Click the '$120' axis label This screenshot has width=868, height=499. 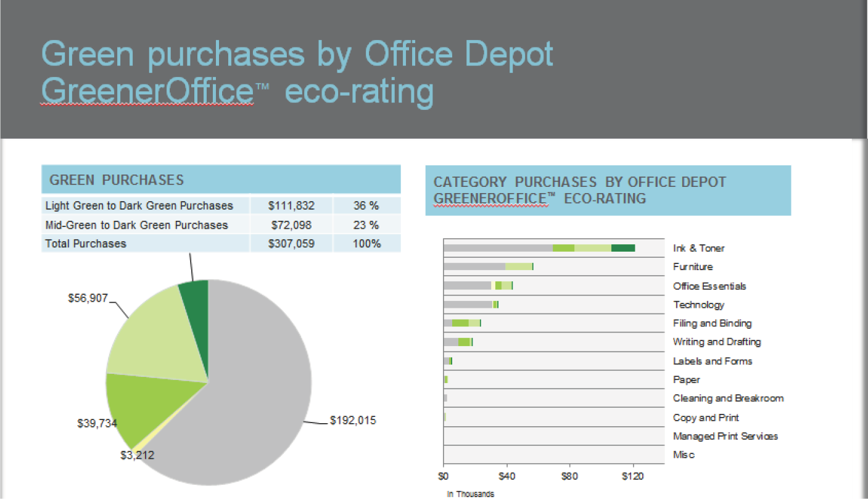click(x=633, y=476)
